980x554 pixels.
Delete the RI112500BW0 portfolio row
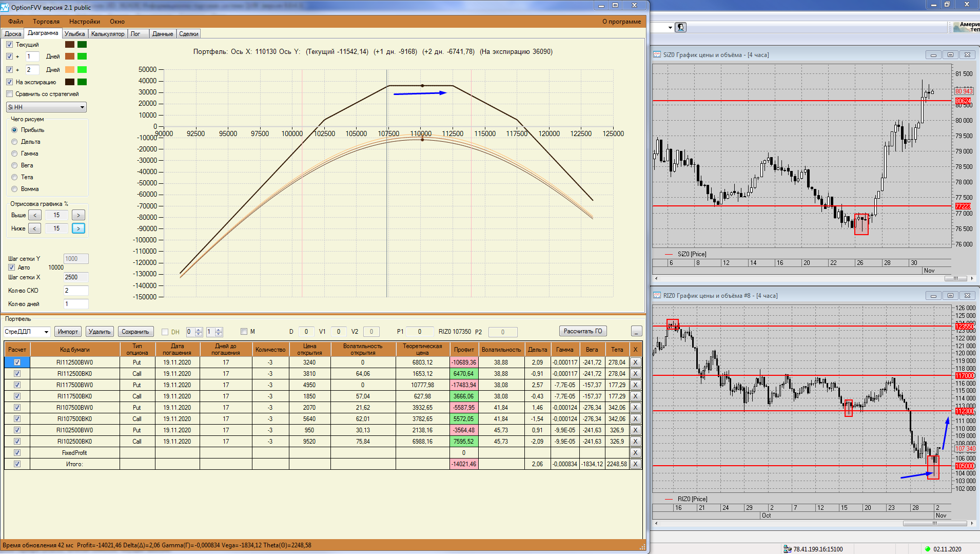click(x=635, y=362)
